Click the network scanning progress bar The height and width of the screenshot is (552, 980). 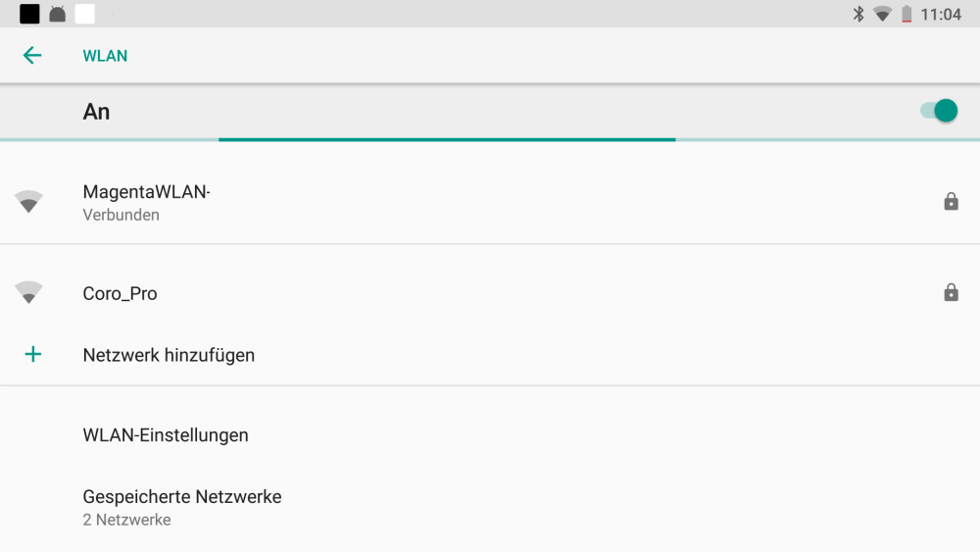(447, 139)
